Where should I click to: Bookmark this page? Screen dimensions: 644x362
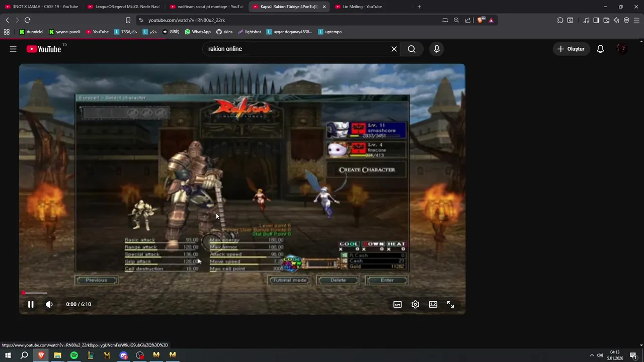pos(128,20)
